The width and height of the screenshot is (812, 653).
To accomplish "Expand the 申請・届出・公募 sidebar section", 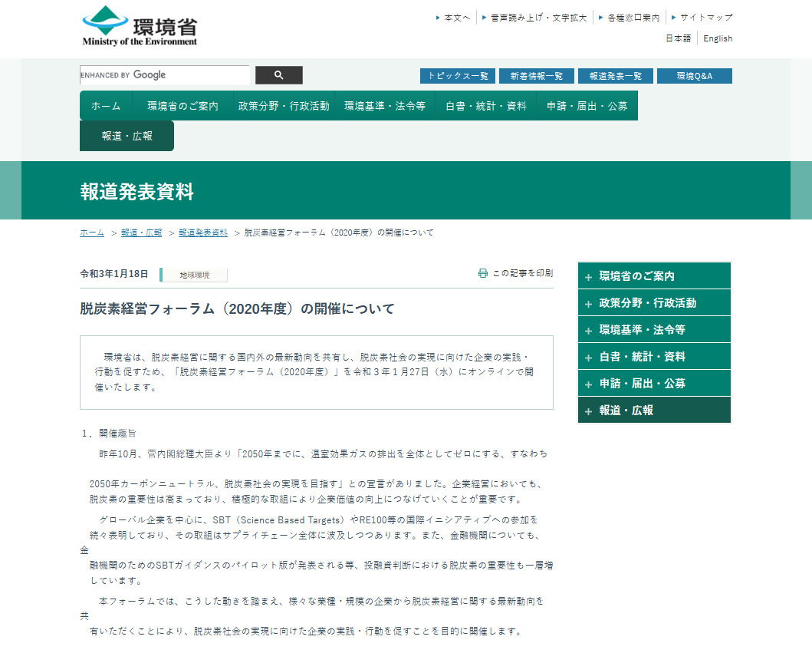I will coord(654,383).
